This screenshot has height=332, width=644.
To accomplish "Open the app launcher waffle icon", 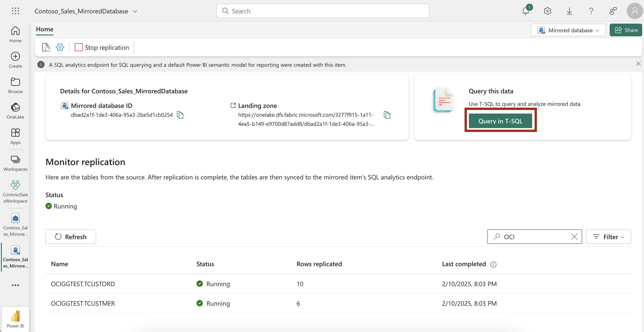I will [15, 11].
